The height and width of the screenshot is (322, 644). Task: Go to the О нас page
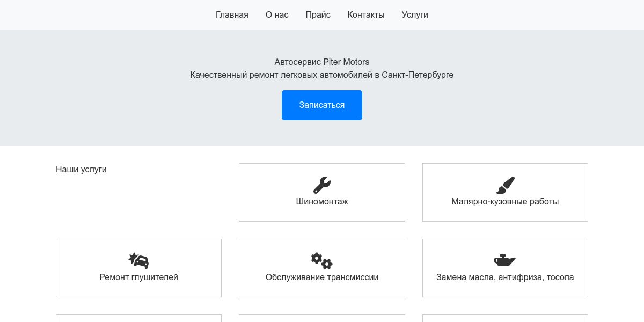click(277, 15)
